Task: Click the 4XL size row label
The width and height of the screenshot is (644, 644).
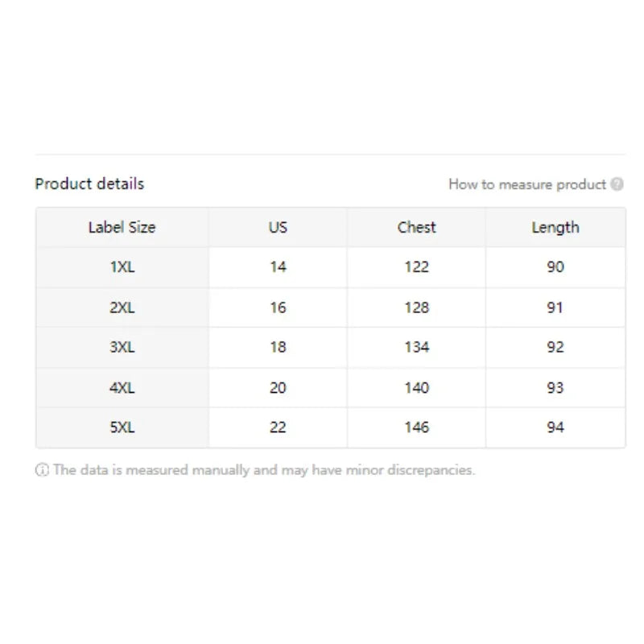Action: (x=122, y=387)
